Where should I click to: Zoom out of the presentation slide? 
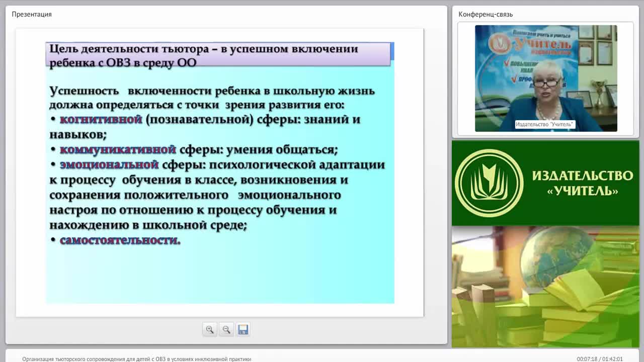pyautogui.click(x=226, y=329)
